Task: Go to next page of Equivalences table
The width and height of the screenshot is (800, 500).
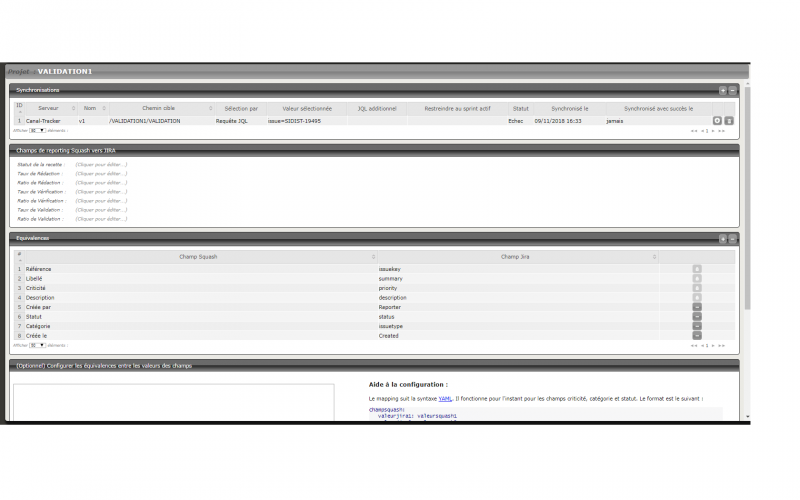Action: pyautogui.click(x=713, y=345)
